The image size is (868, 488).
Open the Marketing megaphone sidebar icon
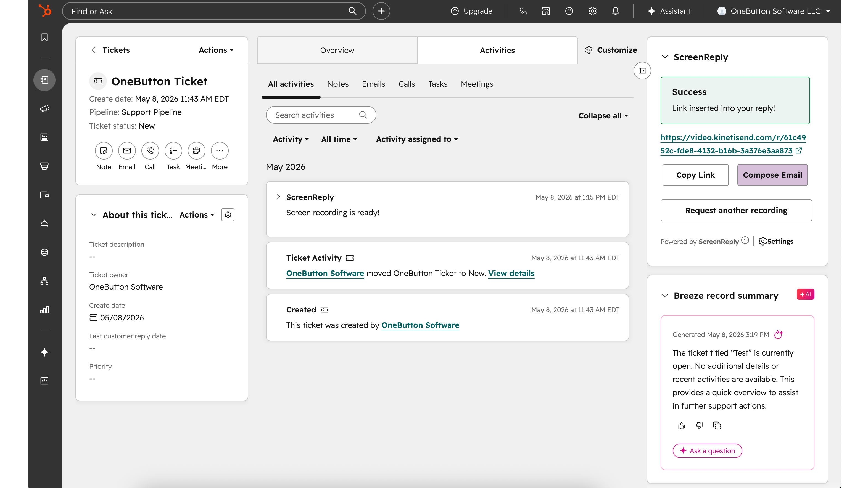coord(44,108)
